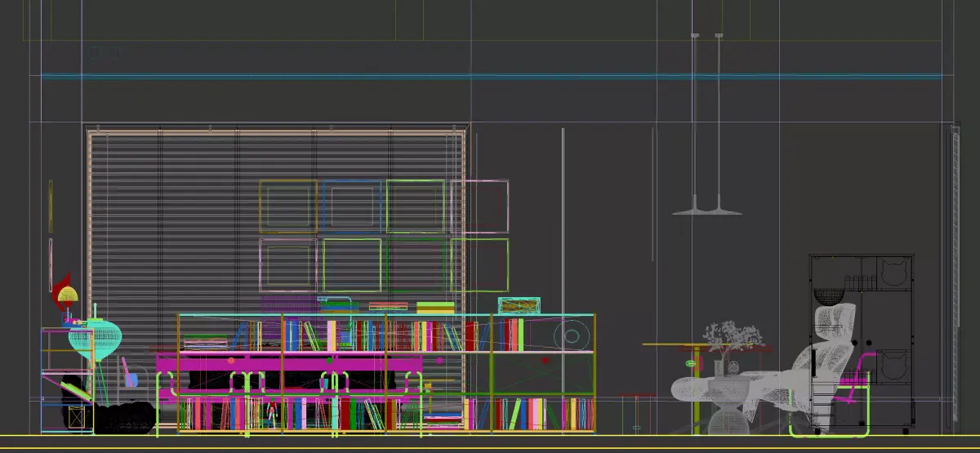Select the blue picture frame in the top row
The image size is (980, 453).
coord(352,207)
